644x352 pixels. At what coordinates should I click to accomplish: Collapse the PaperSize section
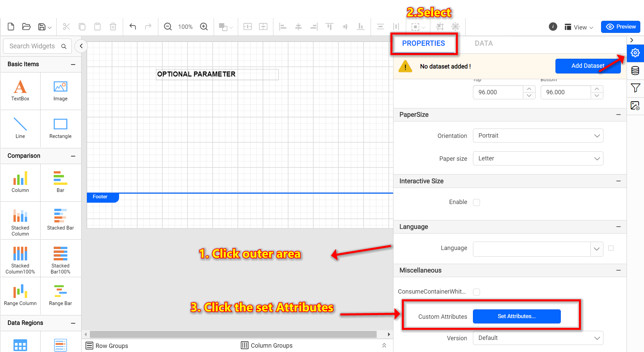pyautogui.click(x=619, y=115)
